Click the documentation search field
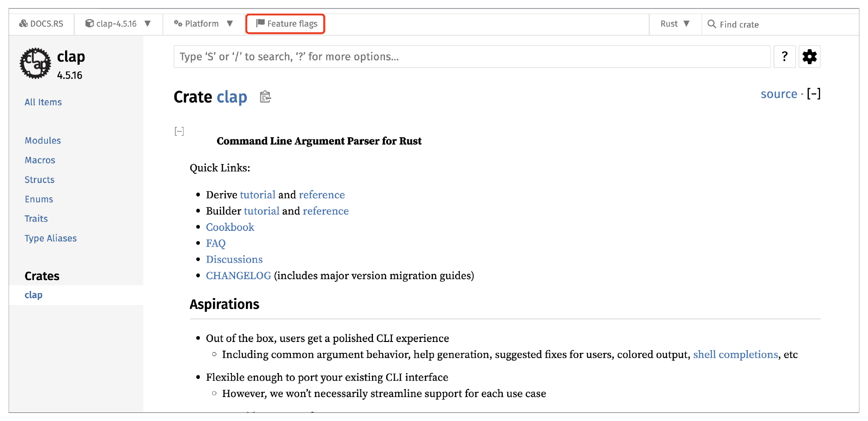Viewport: 868px width, 421px height. tap(472, 57)
